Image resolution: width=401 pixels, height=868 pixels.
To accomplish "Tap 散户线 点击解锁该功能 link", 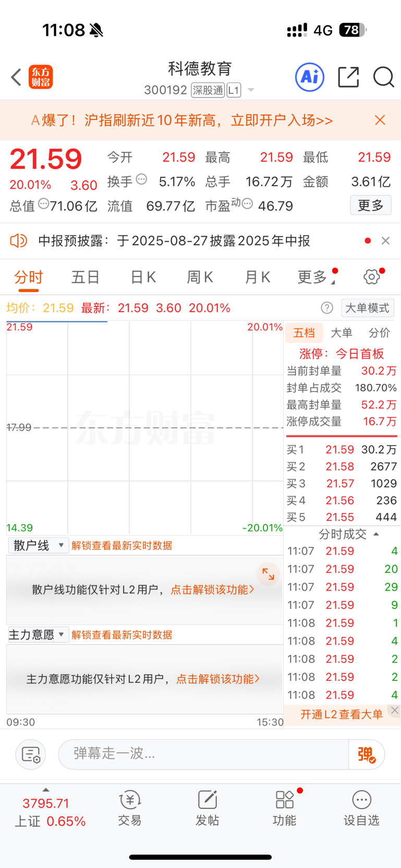I will 213,590.
